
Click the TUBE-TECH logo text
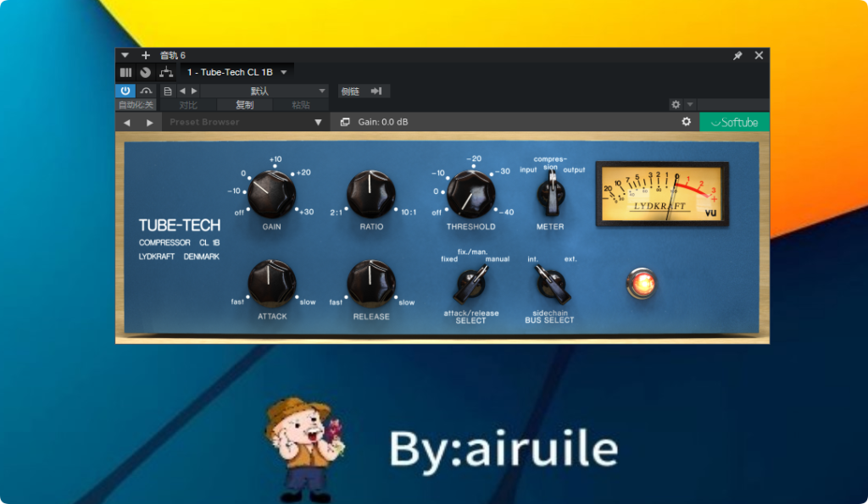click(x=180, y=225)
